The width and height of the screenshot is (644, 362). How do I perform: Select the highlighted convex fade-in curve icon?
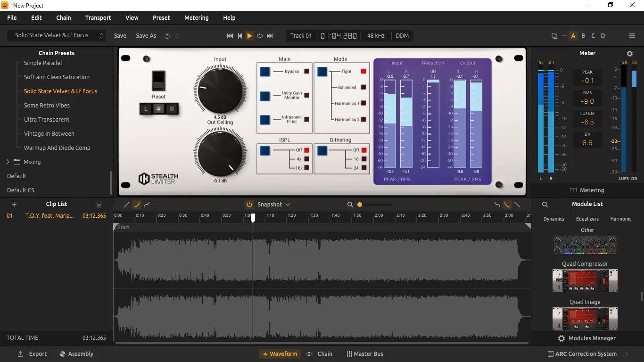[x=137, y=205]
